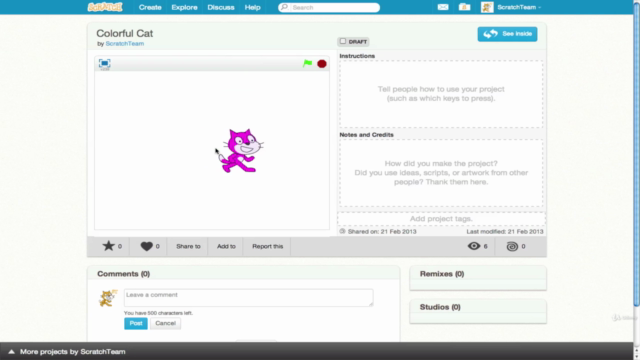Click the Report this button
This screenshot has height=360, width=640.
(x=267, y=246)
